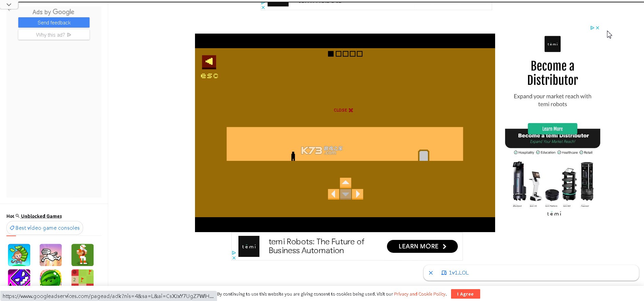Close the bottom temi banner ad
Viewport: 644px width, 301px height.
(234, 258)
